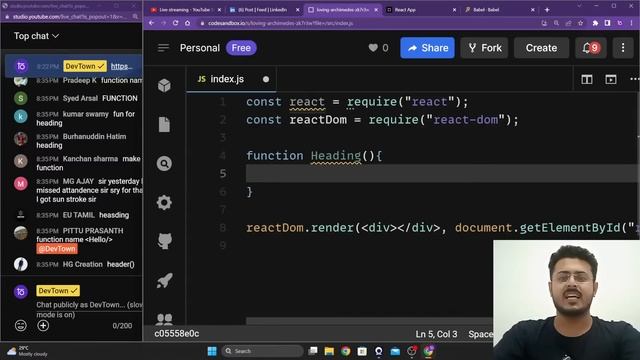
Task: Open the browser side panel icon
Action: pyautogui.click(x=607, y=23)
